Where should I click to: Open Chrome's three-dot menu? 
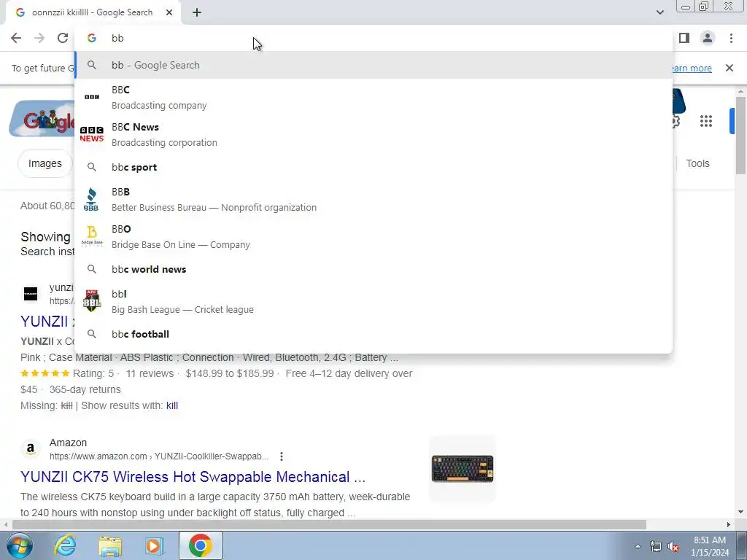(731, 38)
